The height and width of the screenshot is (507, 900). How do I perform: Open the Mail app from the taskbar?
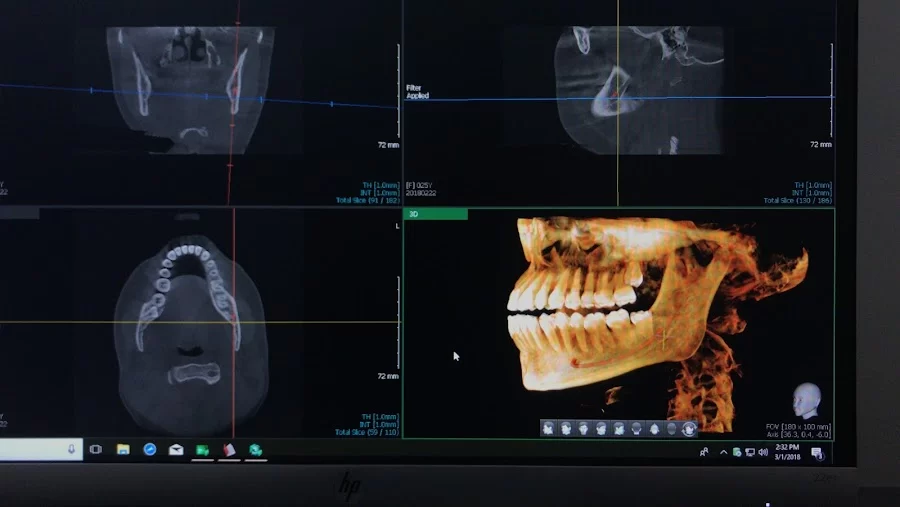176,450
